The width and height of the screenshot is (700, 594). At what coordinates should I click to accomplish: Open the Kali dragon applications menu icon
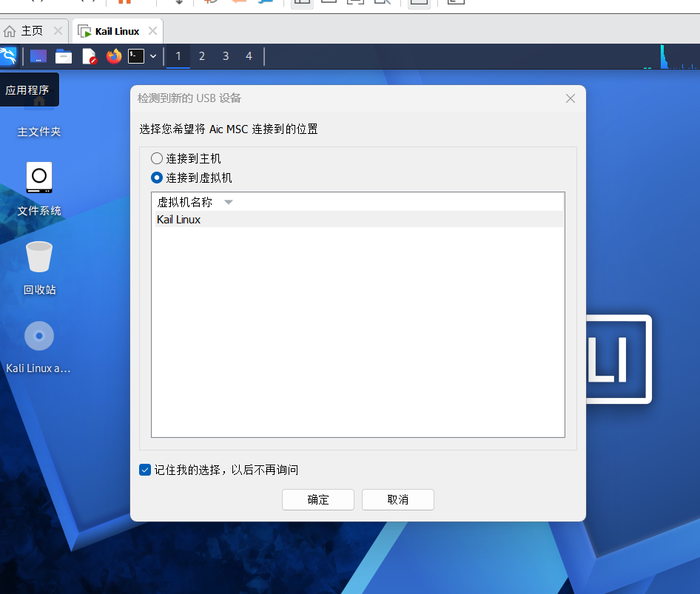pyautogui.click(x=8, y=56)
